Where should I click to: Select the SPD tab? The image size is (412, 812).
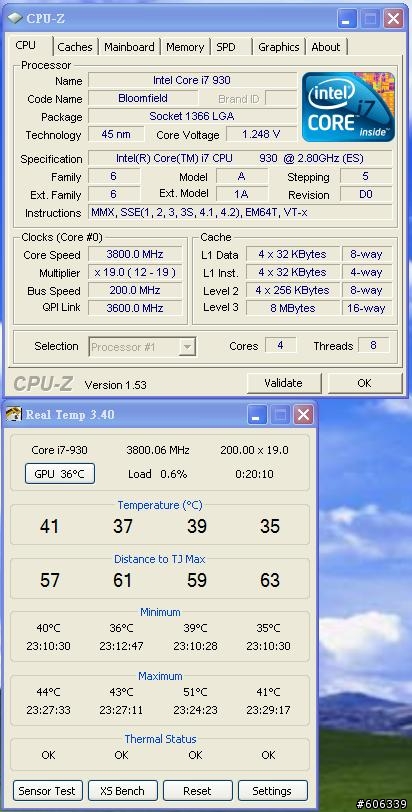click(x=226, y=47)
